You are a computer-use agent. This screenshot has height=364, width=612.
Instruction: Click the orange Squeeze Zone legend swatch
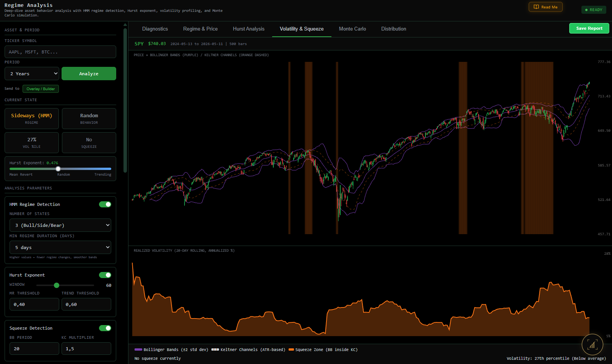pos(291,349)
